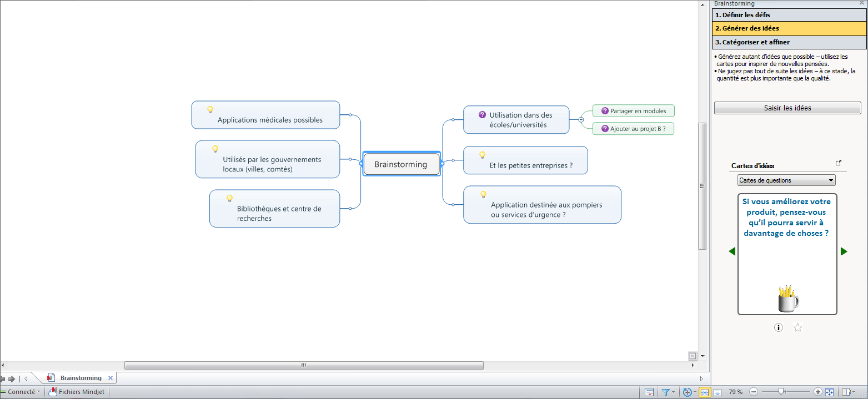This screenshot has width=868, height=399.
Task: Click the Saisir les idées button
Action: coord(787,108)
